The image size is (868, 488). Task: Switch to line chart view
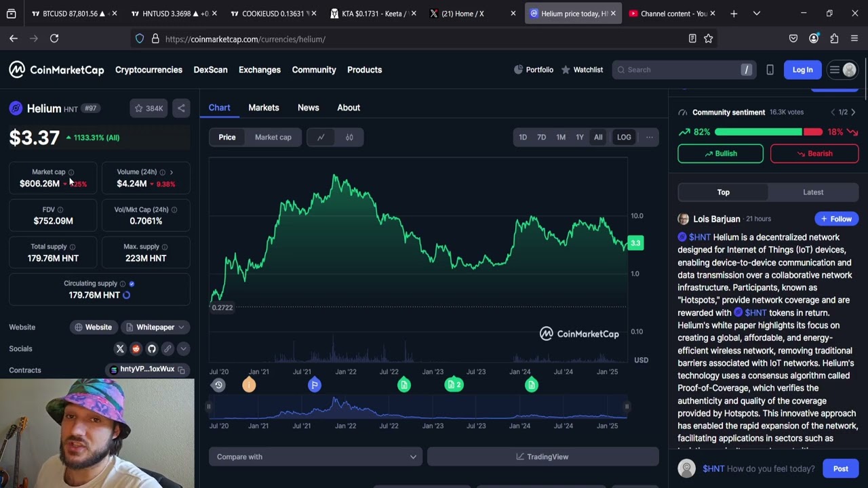tap(321, 138)
